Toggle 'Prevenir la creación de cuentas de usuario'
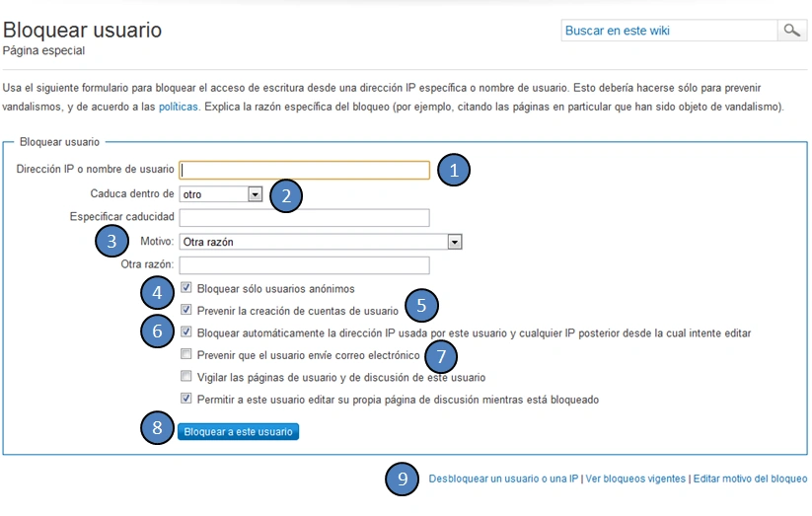 185,310
